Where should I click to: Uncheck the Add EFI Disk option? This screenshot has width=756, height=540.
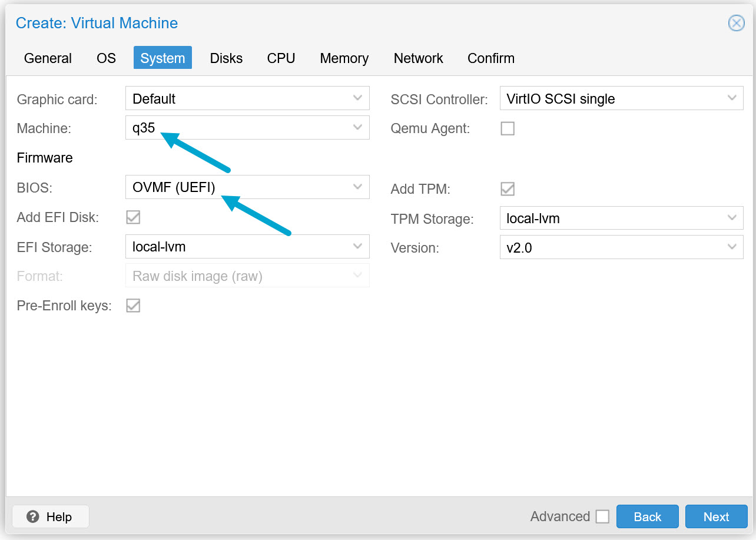pyautogui.click(x=132, y=217)
